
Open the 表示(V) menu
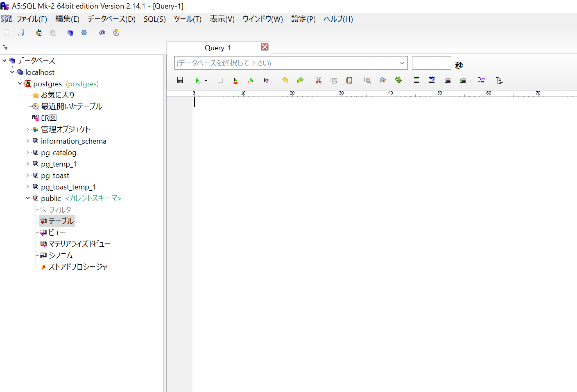pos(222,19)
